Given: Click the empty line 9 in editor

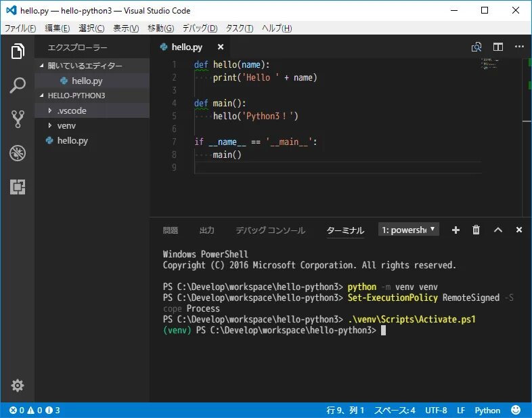Looking at the screenshot, I should point(338,167).
